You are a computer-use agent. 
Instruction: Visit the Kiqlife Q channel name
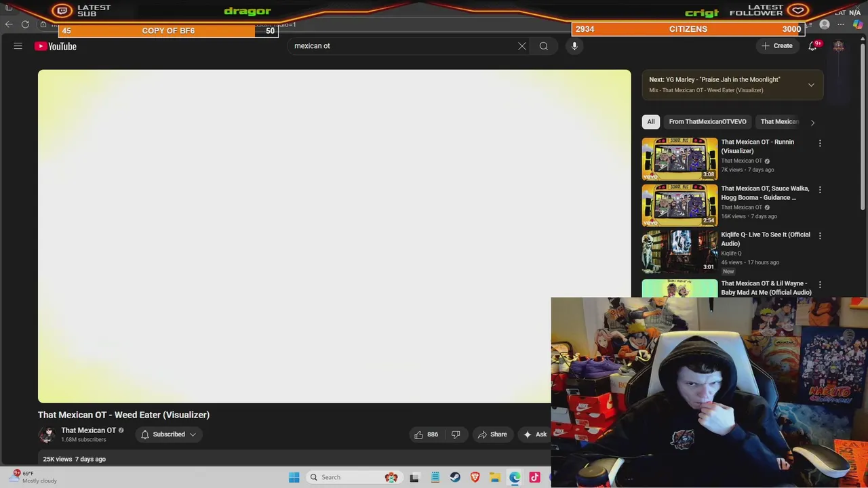[x=731, y=253]
